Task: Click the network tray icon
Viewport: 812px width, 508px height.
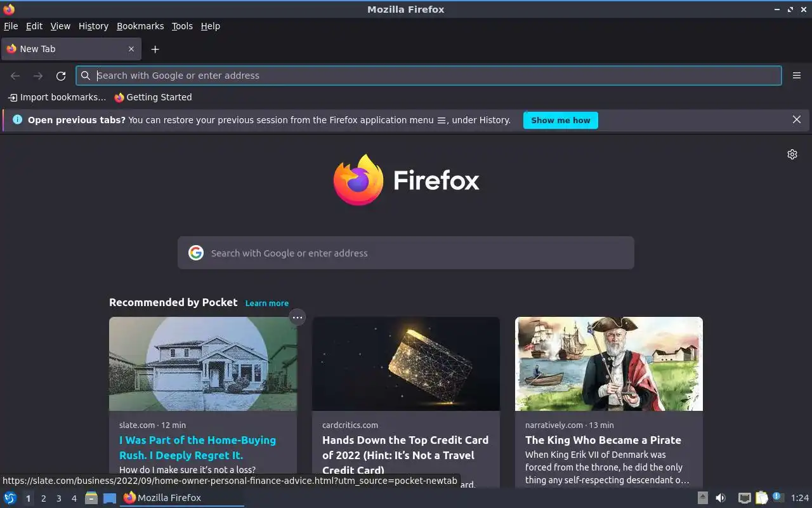Action: [x=745, y=498]
